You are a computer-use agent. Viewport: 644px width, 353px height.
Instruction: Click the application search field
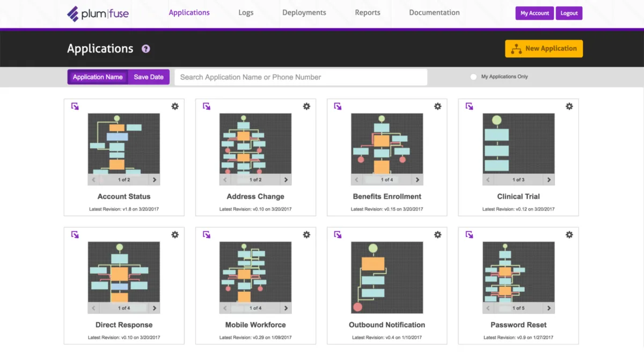click(301, 77)
